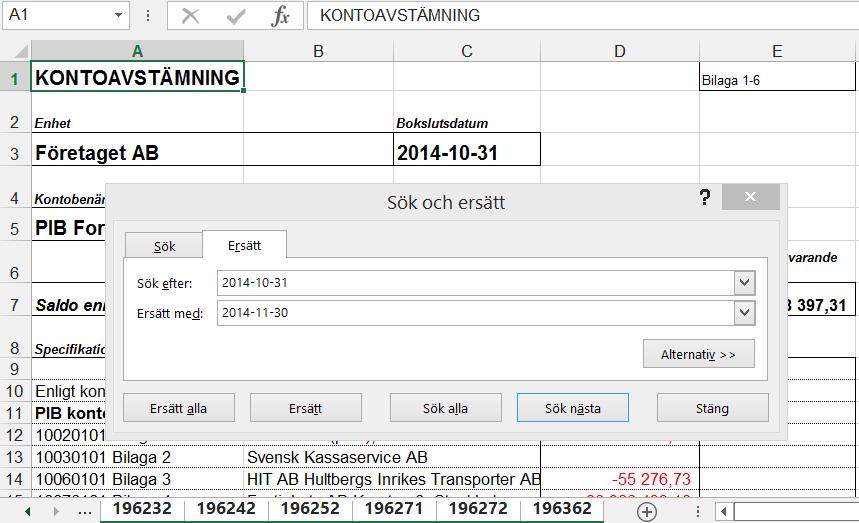Click the Ersätt alla button
This screenshot has height=523, width=859.
point(179,408)
